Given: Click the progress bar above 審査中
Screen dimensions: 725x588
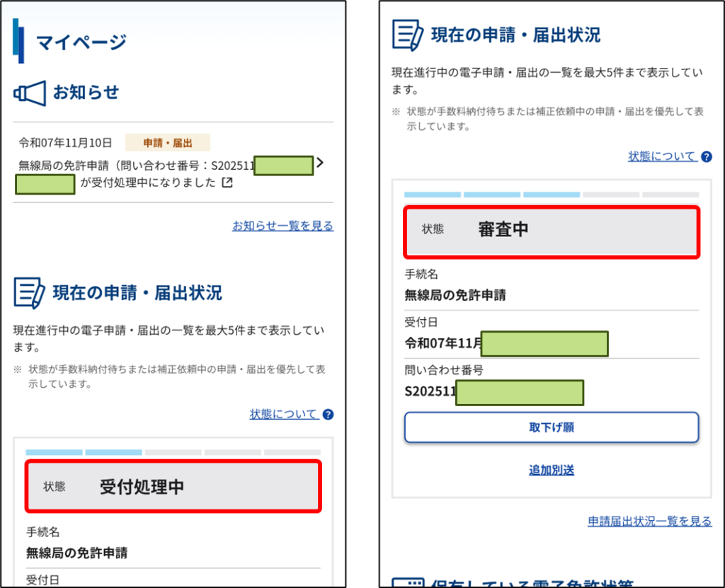Looking at the screenshot, I should coord(551,195).
